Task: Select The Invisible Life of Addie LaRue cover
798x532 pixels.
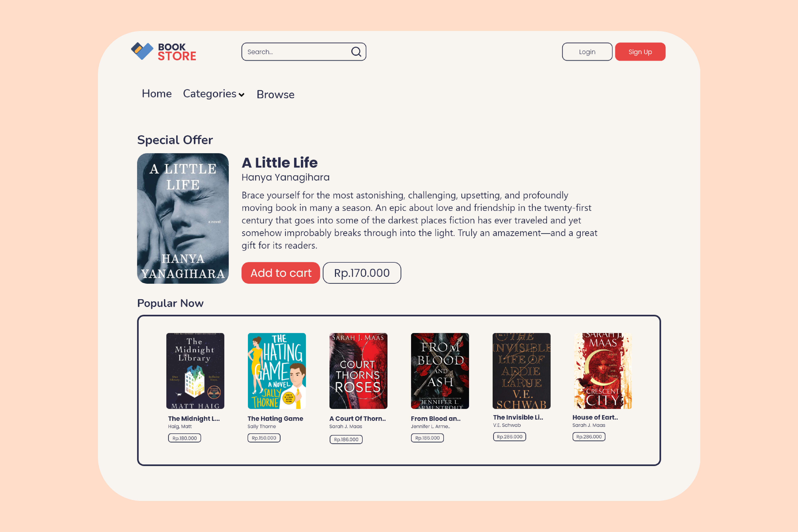Action: 522,371
